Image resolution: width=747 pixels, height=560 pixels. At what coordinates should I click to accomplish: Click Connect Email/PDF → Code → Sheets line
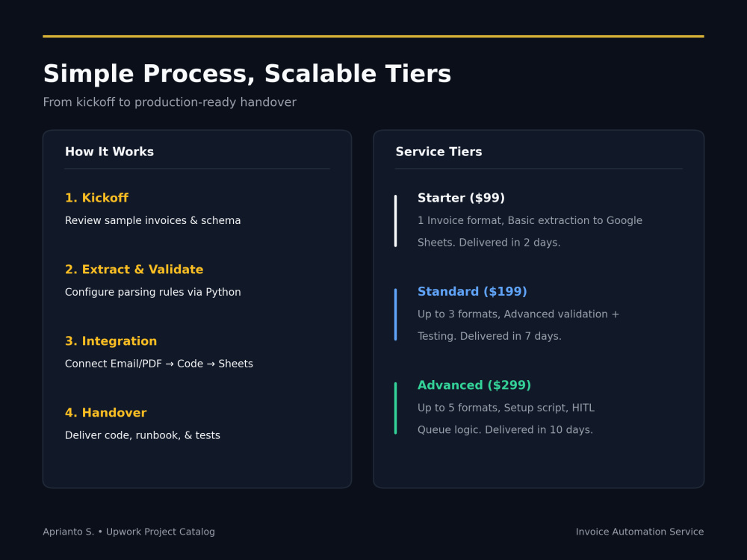[158, 364]
